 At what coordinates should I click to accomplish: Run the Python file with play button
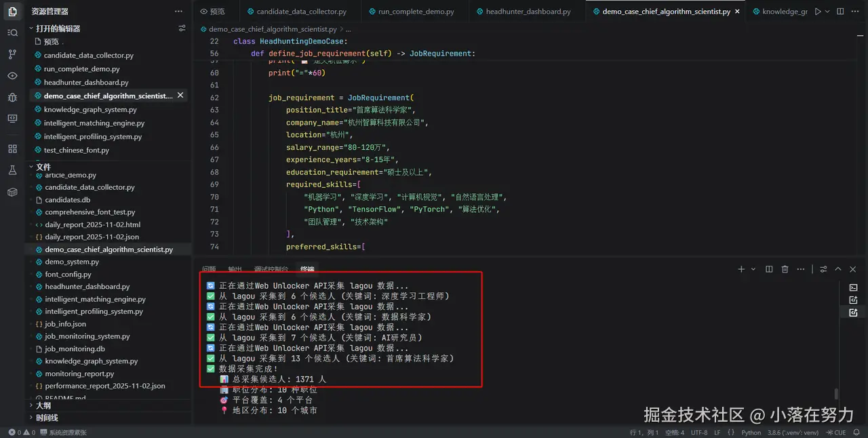click(x=818, y=12)
